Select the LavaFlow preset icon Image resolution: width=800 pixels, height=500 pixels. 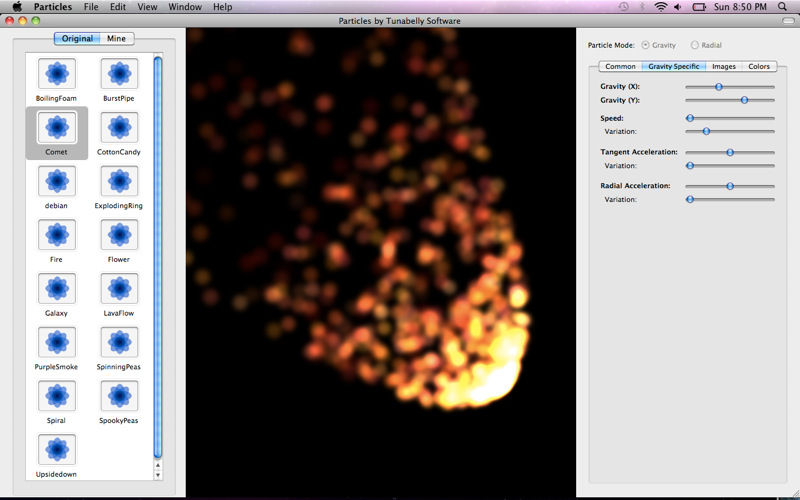tap(119, 289)
